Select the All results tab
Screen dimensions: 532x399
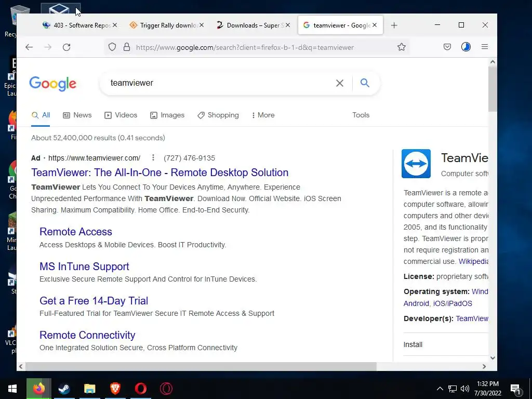[x=41, y=115]
